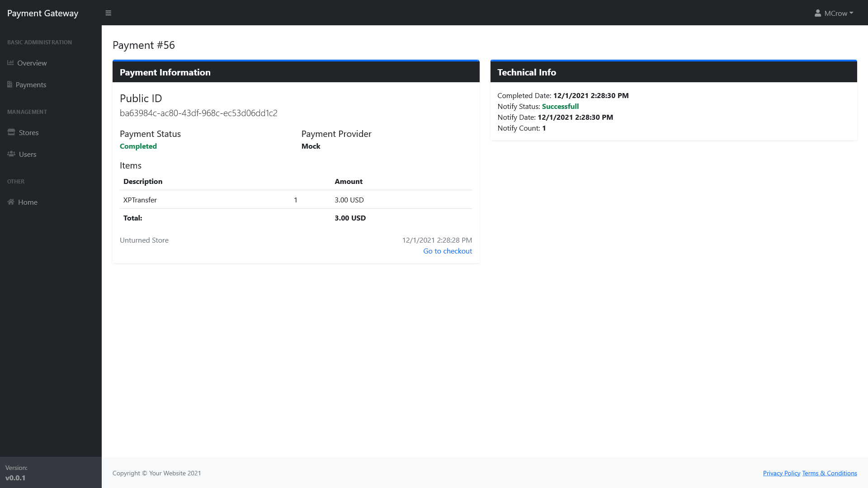Follow the Go to checkout link
868x488 pixels.
pos(448,251)
